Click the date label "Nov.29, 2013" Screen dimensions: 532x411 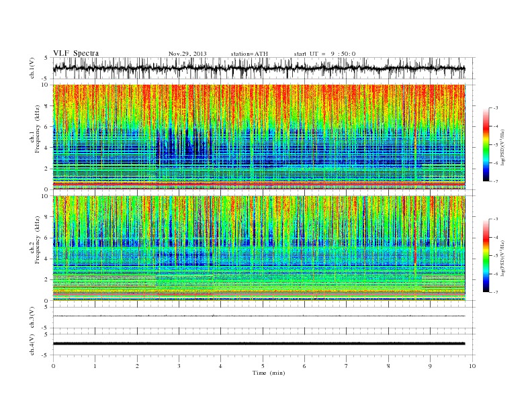coord(187,54)
